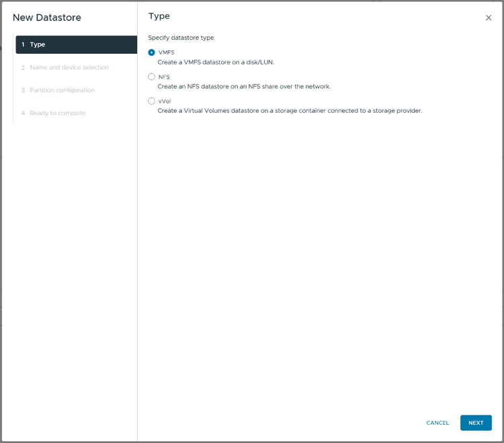Go to Partition configuration step
This screenshot has width=504, height=443.
click(x=62, y=90)
